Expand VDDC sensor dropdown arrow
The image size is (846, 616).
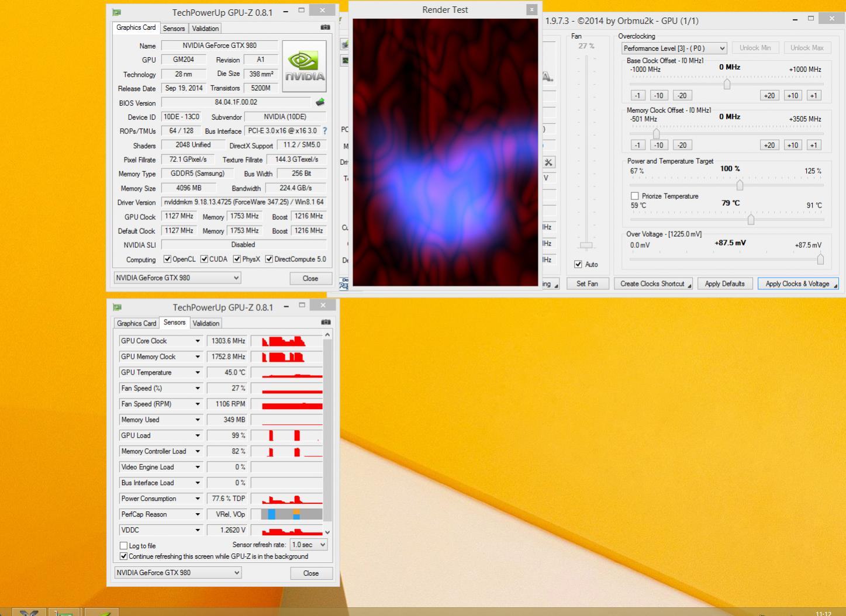[198, 530]
